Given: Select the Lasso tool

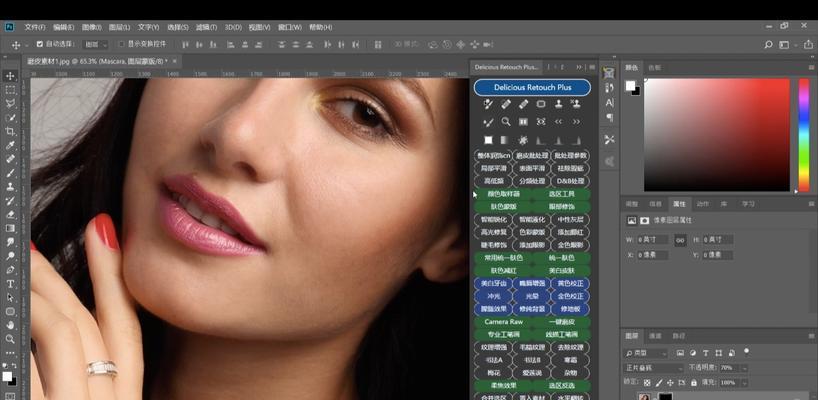Looking at the screenshot, I should 10,104.
